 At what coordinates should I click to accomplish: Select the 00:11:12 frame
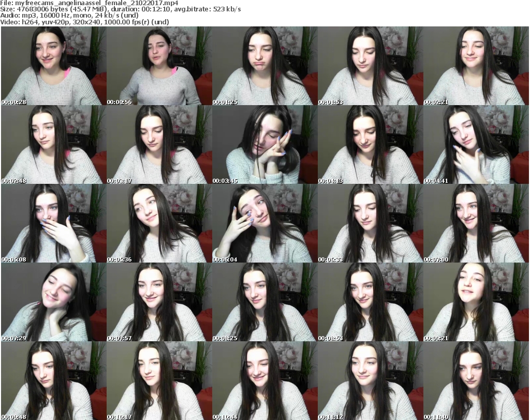(370, 381)
